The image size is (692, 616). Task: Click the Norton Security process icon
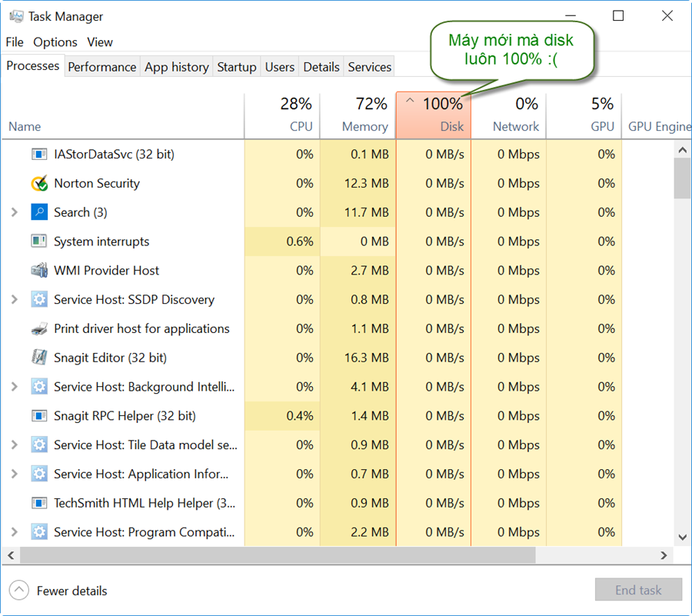(39, 184)
